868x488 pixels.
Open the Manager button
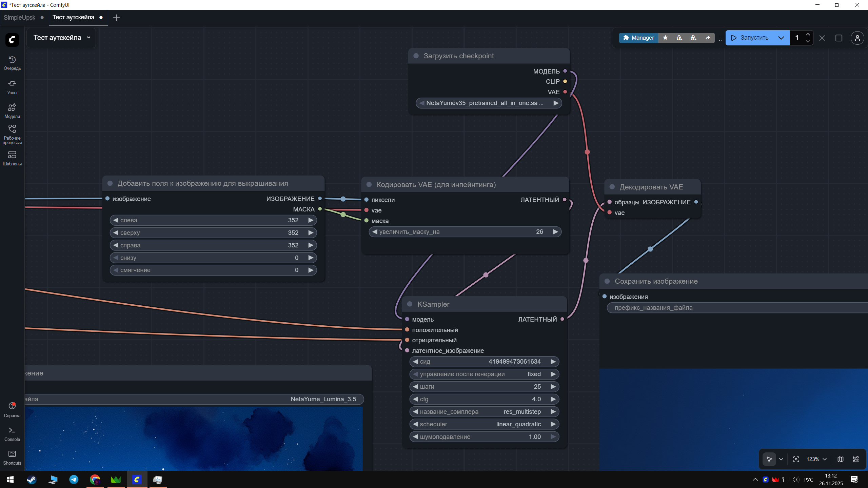click(x=638, y=38)
